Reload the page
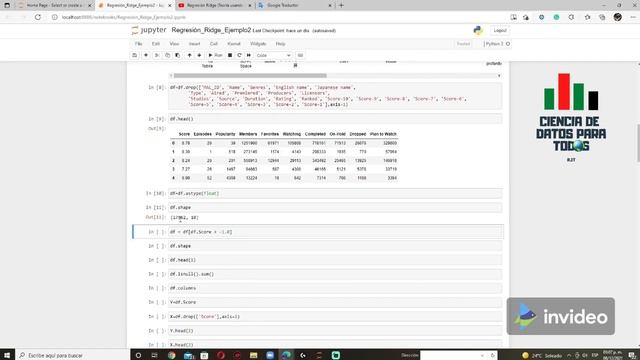 coord(38,17)
